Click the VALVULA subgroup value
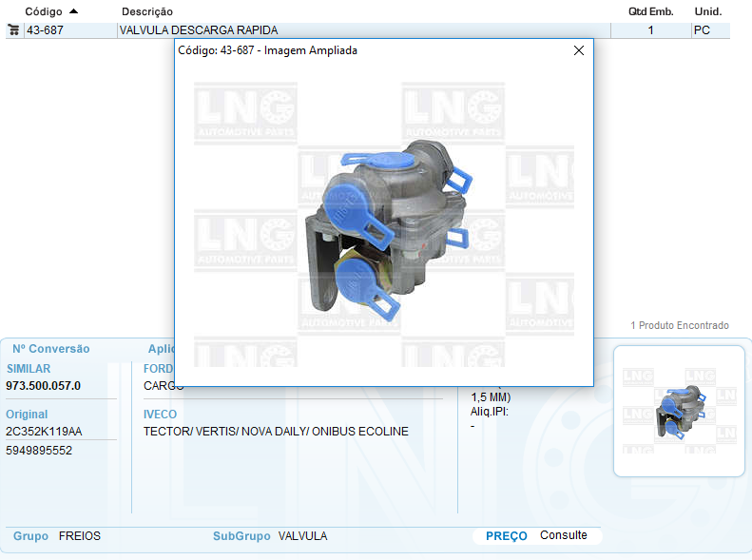Screen dimensions: 752x560 point(302,536)
